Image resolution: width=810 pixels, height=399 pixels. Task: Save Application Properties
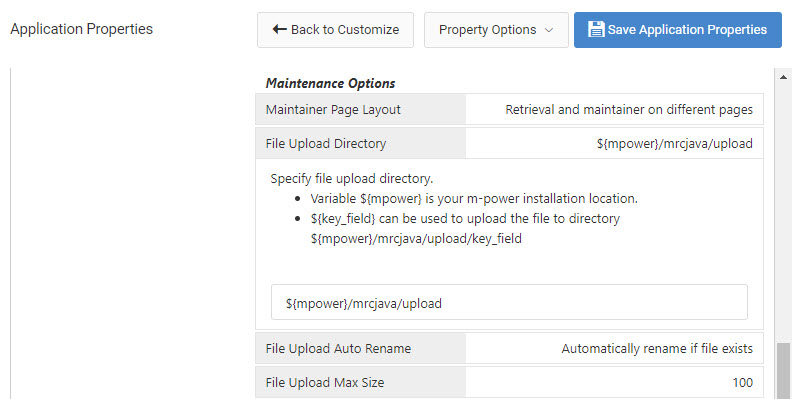click(x=678, y=30)
